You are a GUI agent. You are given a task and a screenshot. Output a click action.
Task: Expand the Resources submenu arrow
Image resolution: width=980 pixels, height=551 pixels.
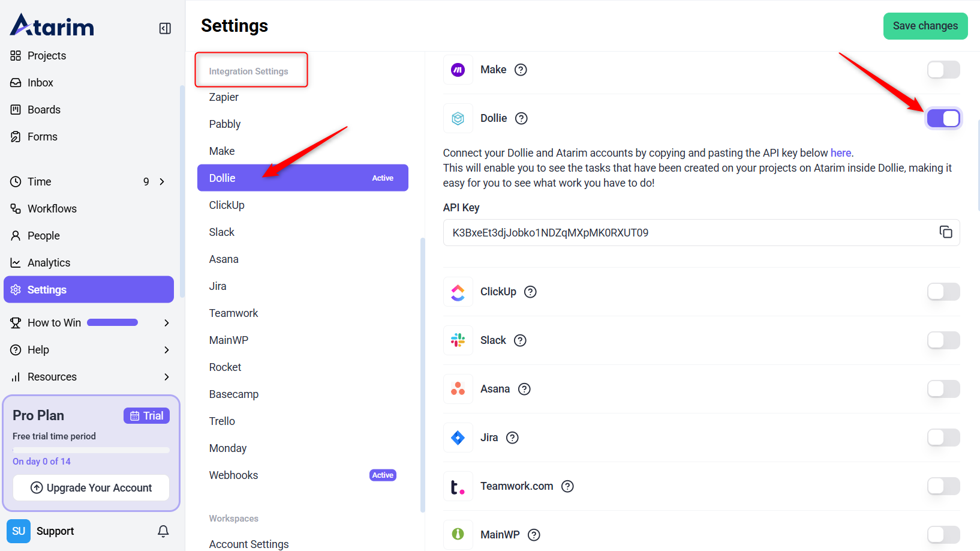(167, 377)
